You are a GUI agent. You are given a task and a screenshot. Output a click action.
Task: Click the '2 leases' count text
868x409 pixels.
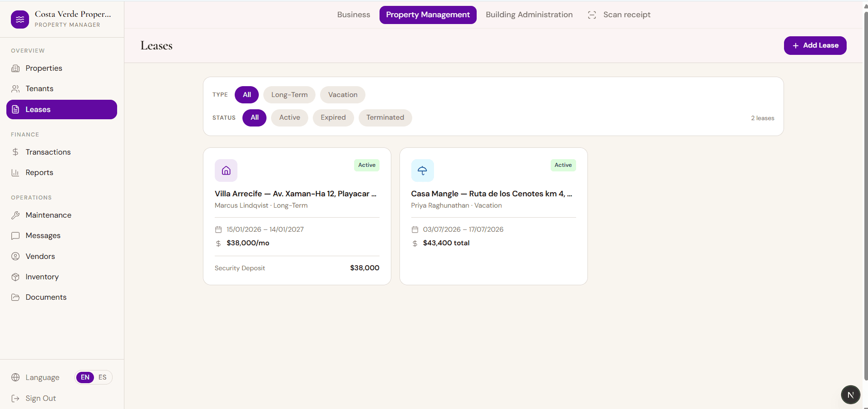tap(763, 118)
